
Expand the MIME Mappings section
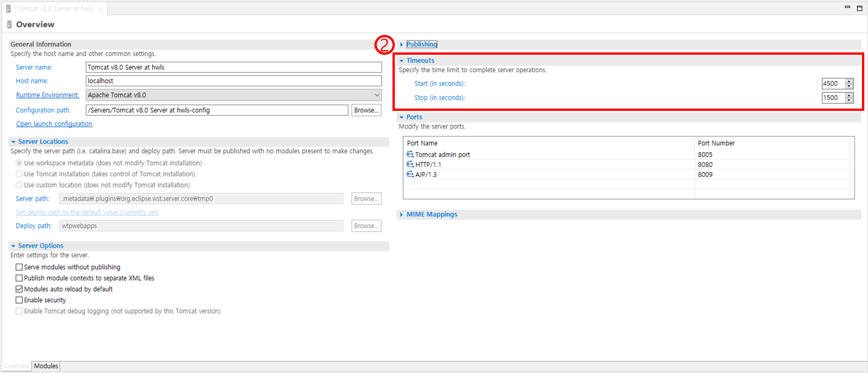point(401,215)
